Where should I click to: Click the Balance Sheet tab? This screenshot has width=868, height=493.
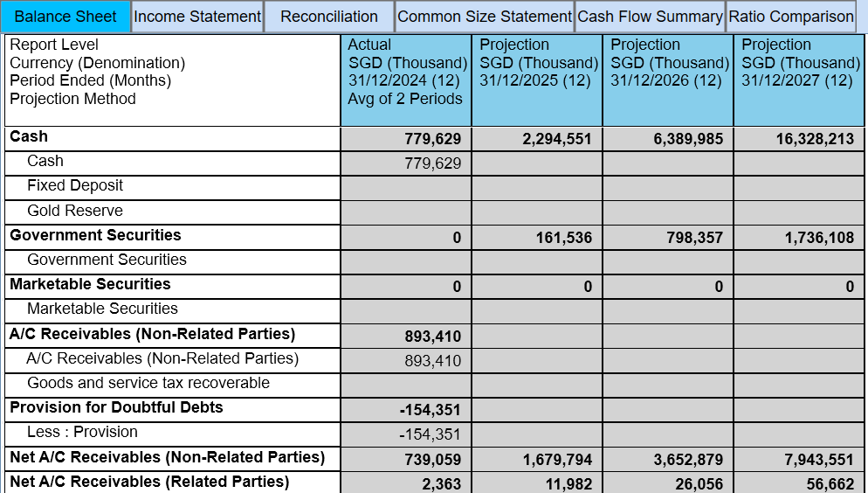65,17
